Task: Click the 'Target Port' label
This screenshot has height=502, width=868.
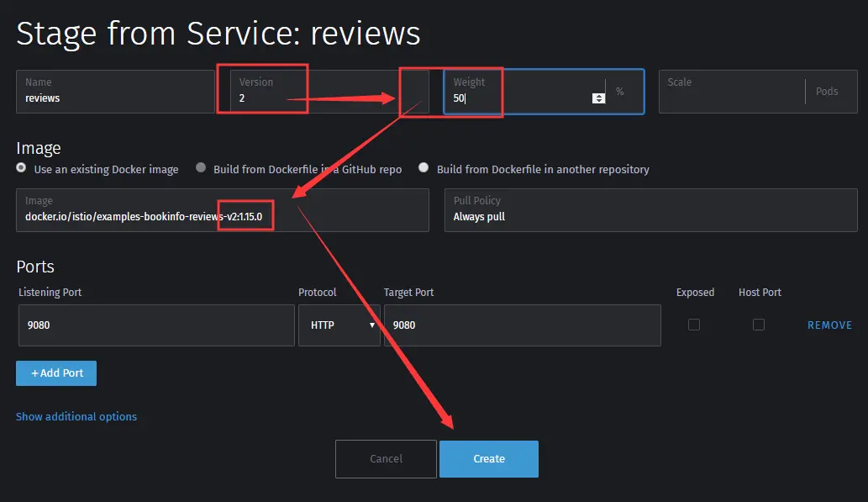Action: [x=408, y=292]
